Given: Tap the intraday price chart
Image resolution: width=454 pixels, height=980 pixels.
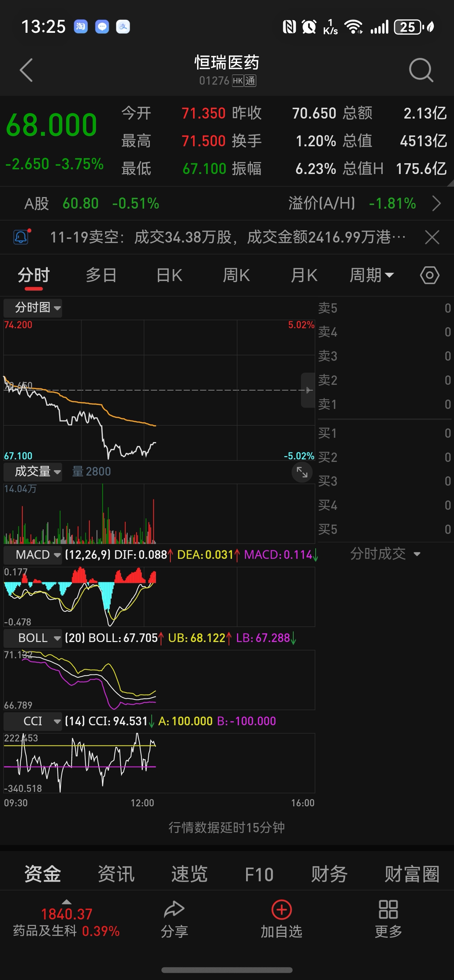Looking at the screenshot, I should (x=159, y=390).
